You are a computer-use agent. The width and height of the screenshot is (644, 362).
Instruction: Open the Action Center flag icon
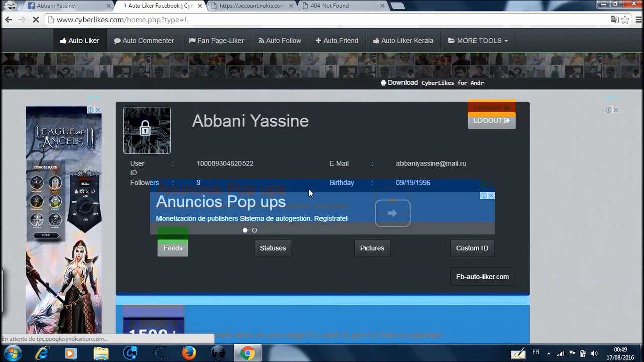coord(572,353)
